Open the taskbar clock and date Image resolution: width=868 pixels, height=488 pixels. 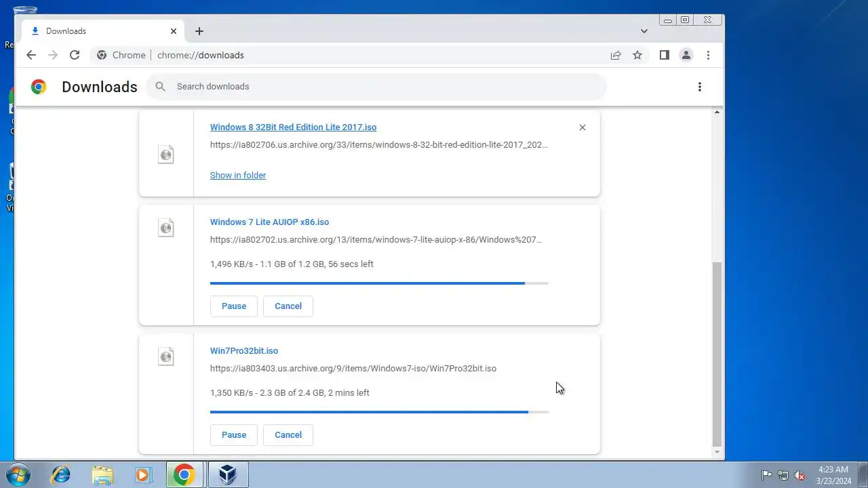coord(833,475)
